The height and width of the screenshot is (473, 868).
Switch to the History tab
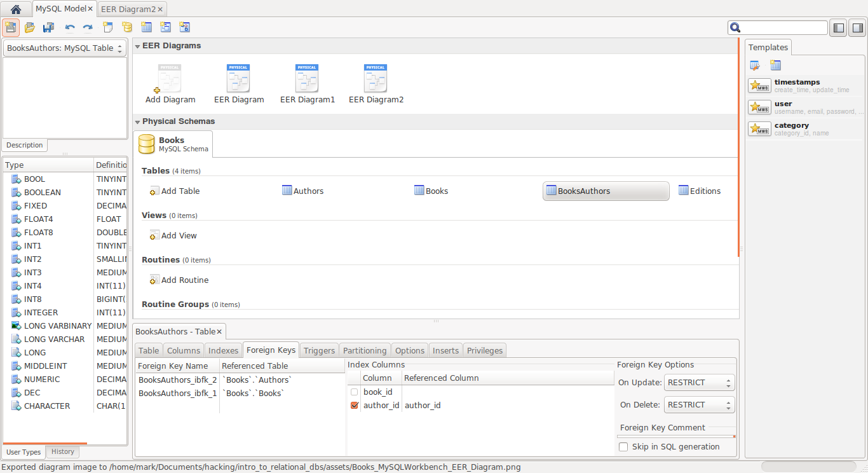coord(63,451)
